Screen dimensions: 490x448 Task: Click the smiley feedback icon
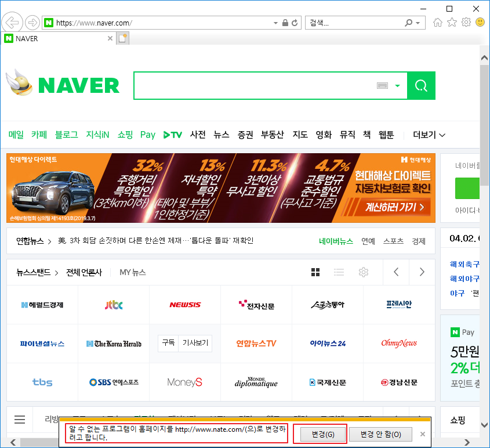[x=480, y=22]
